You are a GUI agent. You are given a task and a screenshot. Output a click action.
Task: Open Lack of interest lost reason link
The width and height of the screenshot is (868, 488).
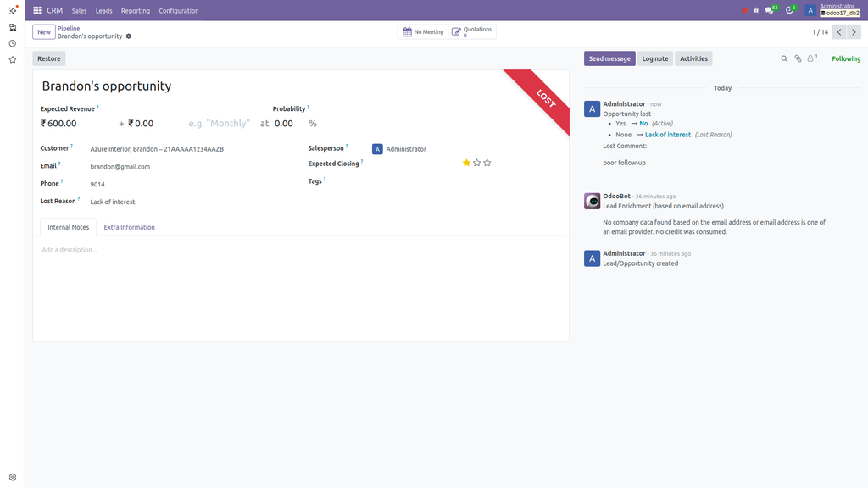click(667, 134)
